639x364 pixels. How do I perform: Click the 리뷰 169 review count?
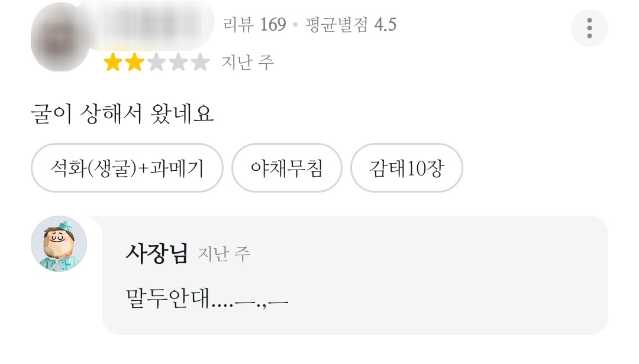[x=254, y=25]
